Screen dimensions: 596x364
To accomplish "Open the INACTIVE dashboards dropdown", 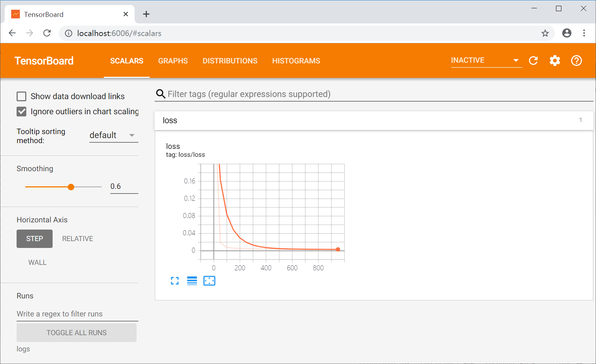I will (x=486, y=60).
